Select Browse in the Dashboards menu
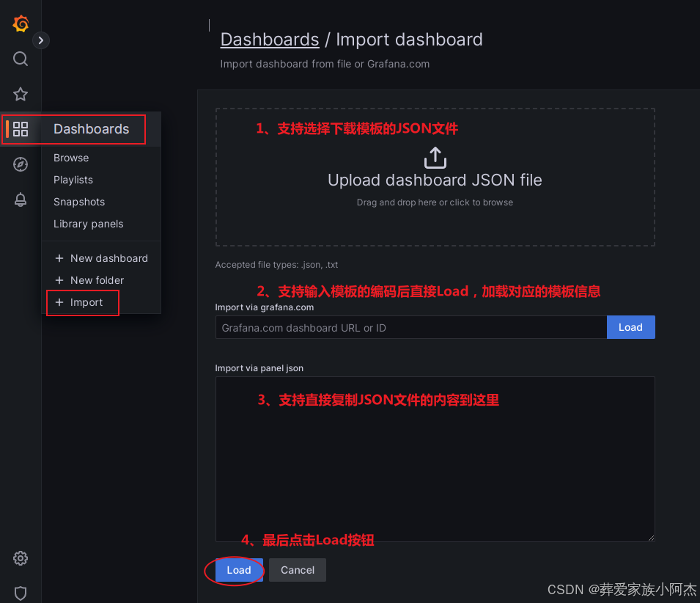 [x=71, y=158]
